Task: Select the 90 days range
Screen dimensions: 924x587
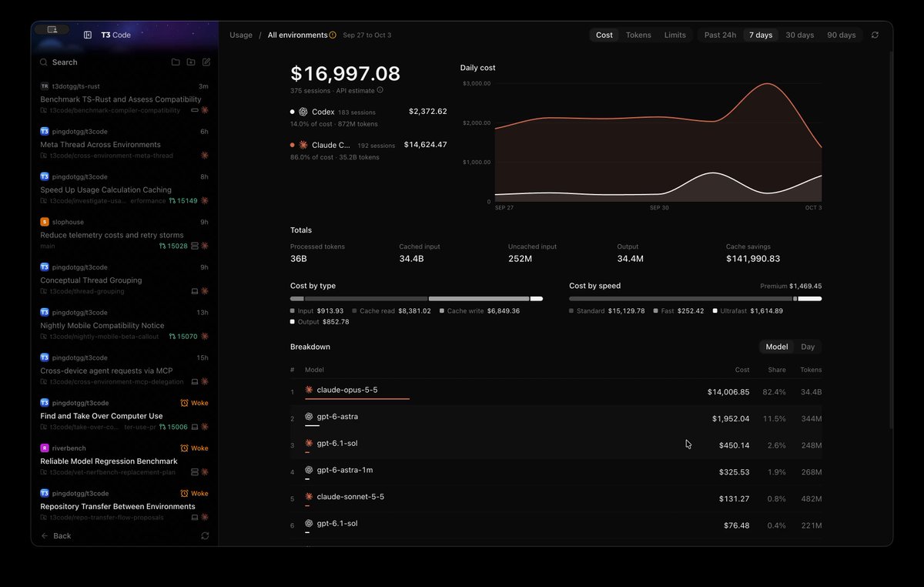Action: click(842, 35)
